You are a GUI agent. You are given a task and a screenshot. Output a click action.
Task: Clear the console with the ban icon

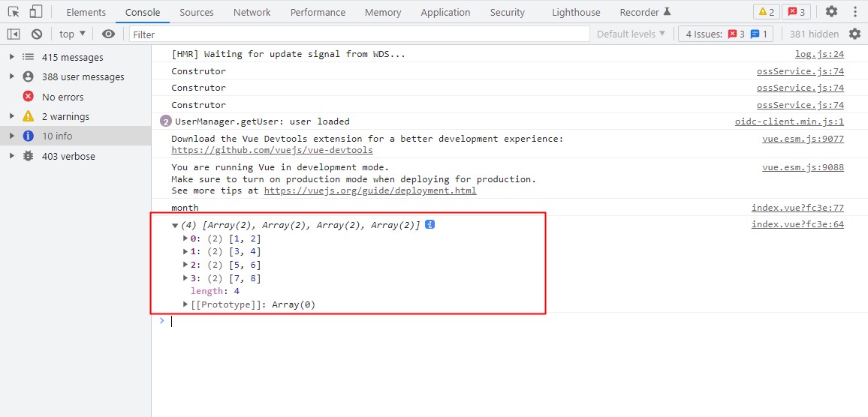pos(37,34)
